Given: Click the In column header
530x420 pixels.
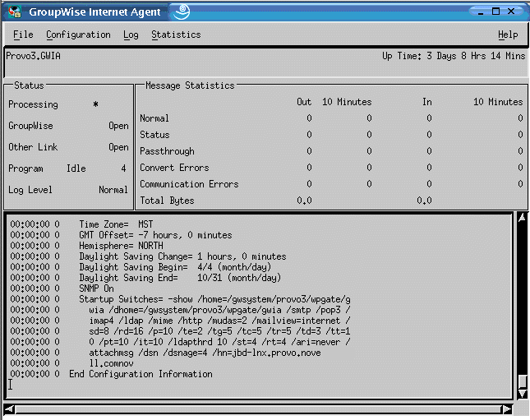Looking at the screenshot, I should (x=427, y=102).
